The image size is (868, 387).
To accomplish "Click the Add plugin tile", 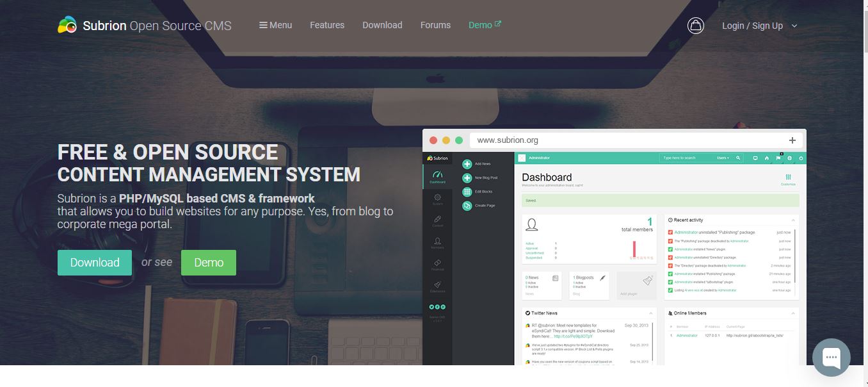I will [636, 285].
